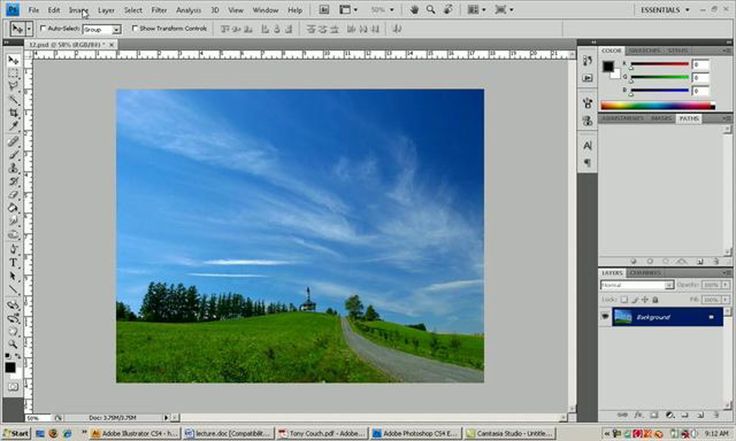736x441 pixels.
Task: Select the Horizontal Type tool
Action: pyautogui.click(x=14, y=263)
